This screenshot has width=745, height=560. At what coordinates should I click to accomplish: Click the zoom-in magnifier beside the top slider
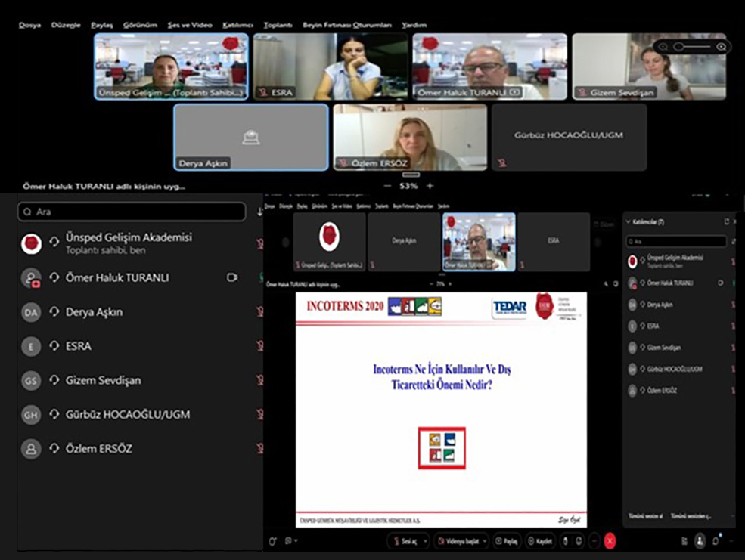point(721,47)
